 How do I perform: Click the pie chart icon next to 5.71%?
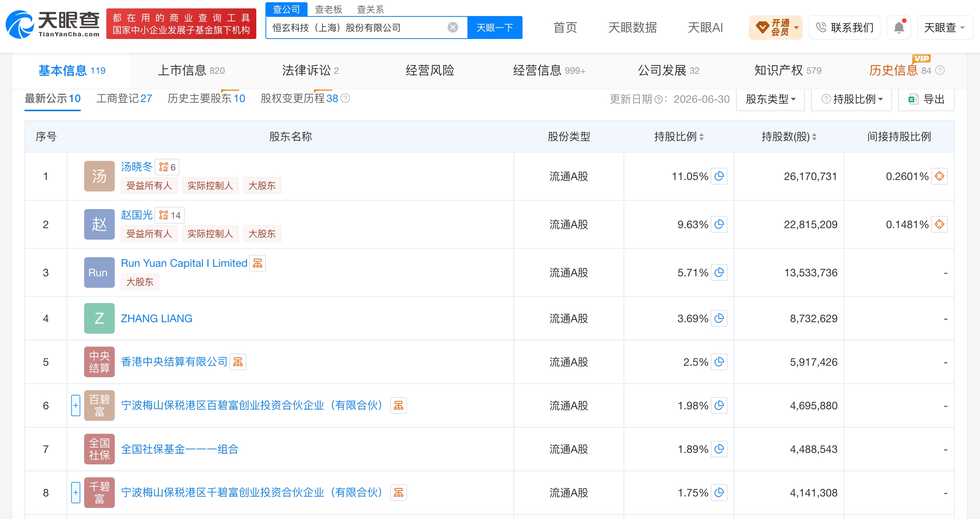click(719, 272)
